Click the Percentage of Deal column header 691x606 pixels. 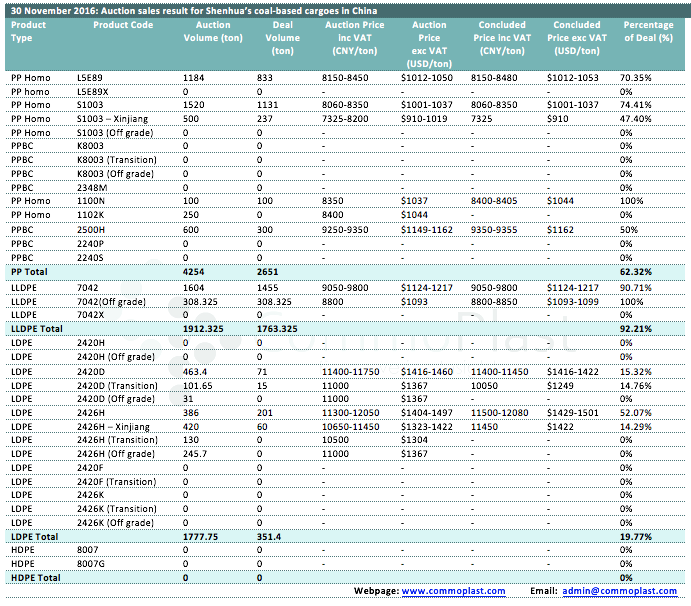click(x=647, y=31)
